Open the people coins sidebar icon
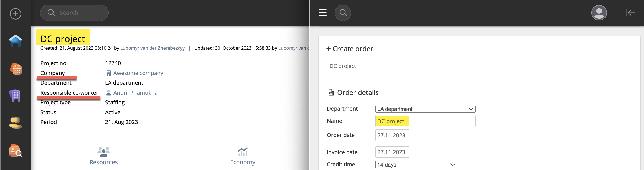The width and height of the screenshot is (644, 170). (x=15, y=123)
